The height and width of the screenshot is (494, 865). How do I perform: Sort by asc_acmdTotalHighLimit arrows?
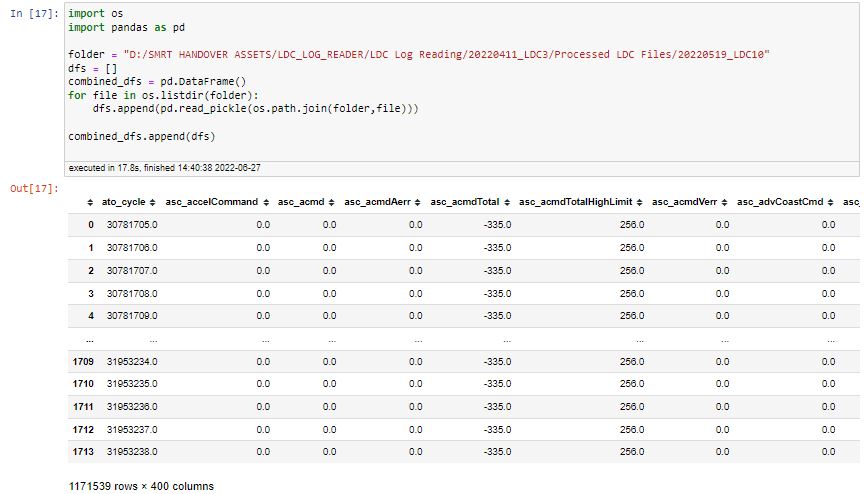(x=639, y=203)
